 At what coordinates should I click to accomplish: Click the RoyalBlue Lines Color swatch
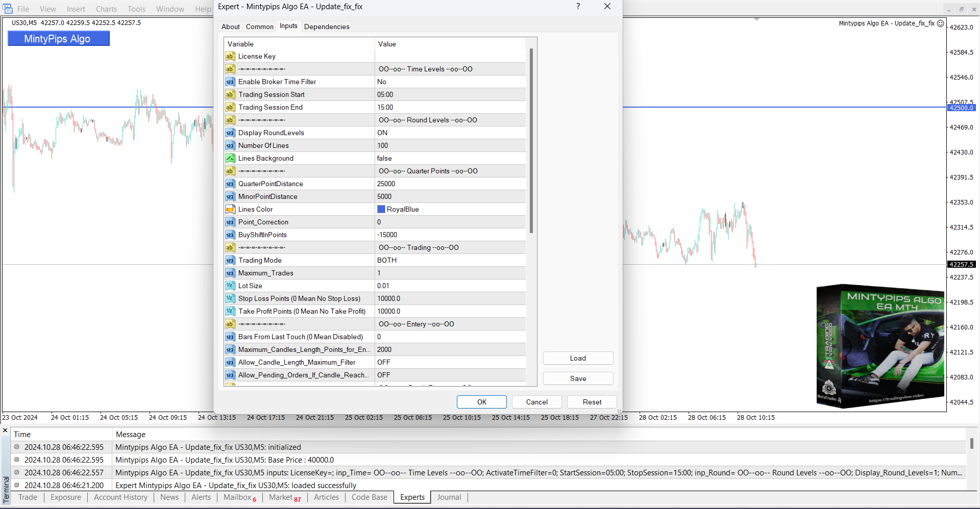(381, 210)
